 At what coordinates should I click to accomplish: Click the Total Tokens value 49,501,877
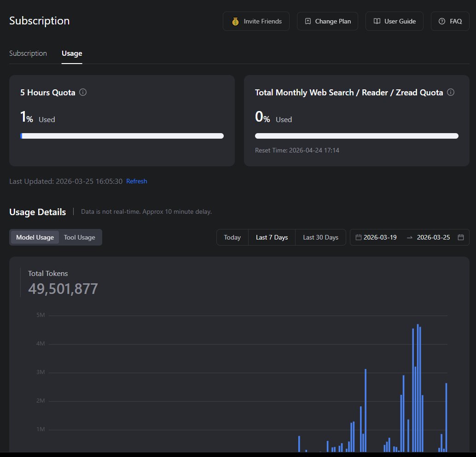point(63,289)
